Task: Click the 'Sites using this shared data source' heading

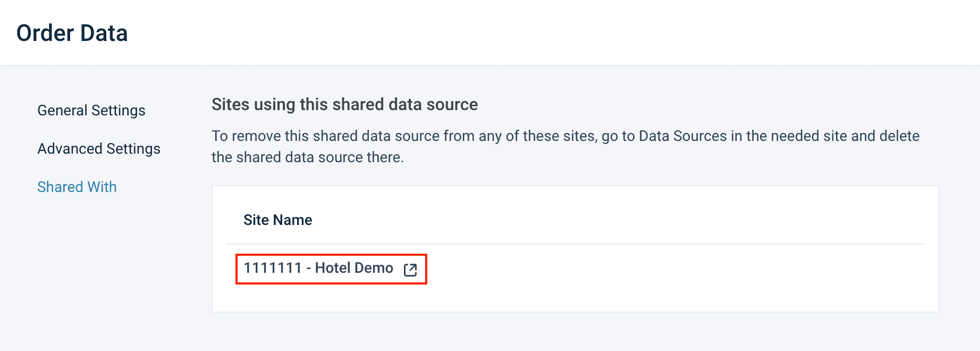Action: [x=344, y=104]
